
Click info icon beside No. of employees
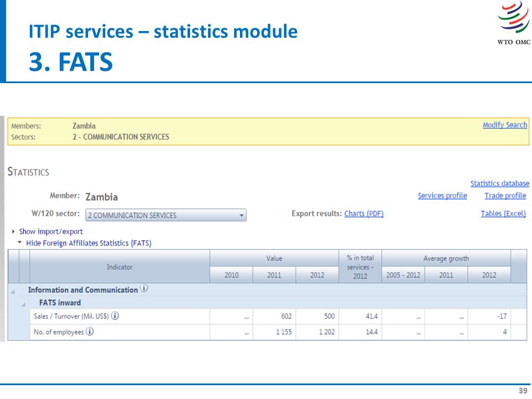click(90, 331)
